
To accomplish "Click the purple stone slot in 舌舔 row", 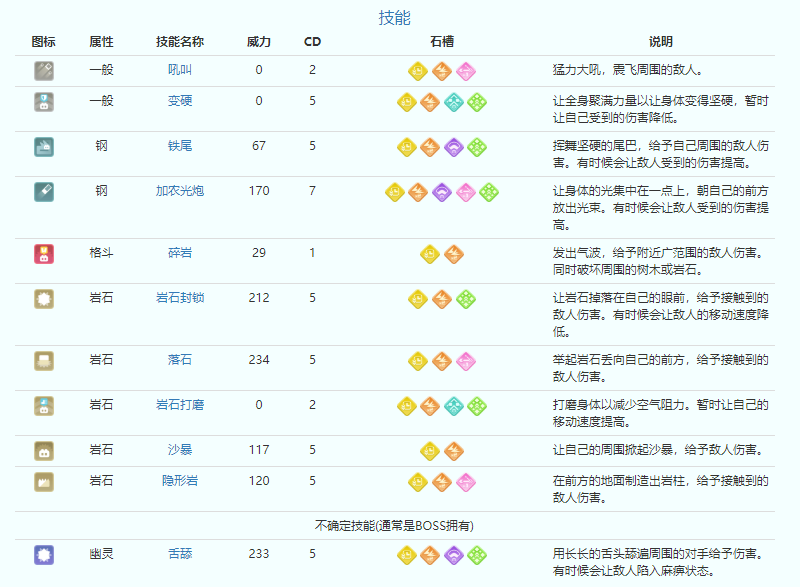I will click(454, 555).
